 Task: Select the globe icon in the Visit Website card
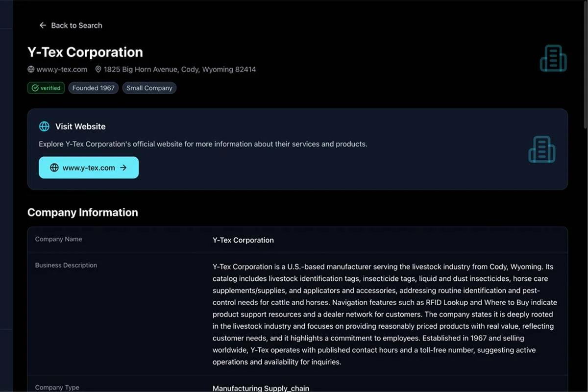(44, 126)
